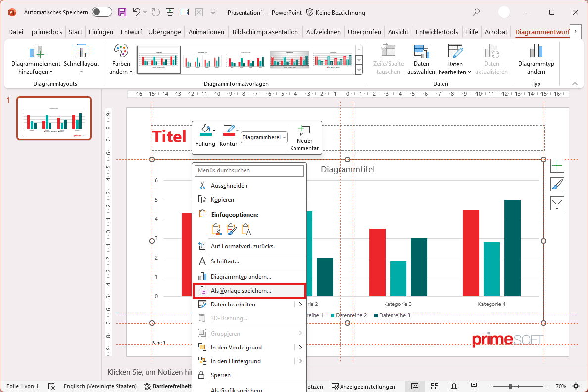Click Daten auswählen icon
Image resolution: width=588 pixels, height=392 pixels.
click(421, 59)
